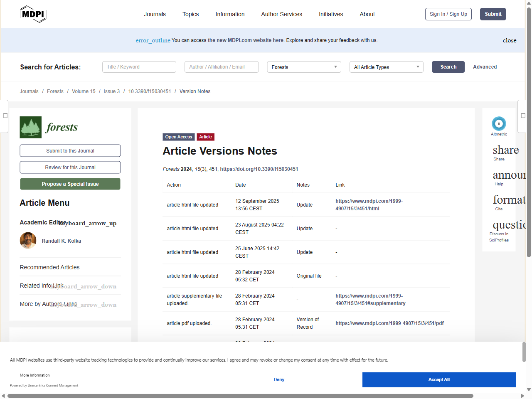Click Randall K. Kolka's profile photo
The width and height of the screenshot is (532, 399).
coord(28,241)
